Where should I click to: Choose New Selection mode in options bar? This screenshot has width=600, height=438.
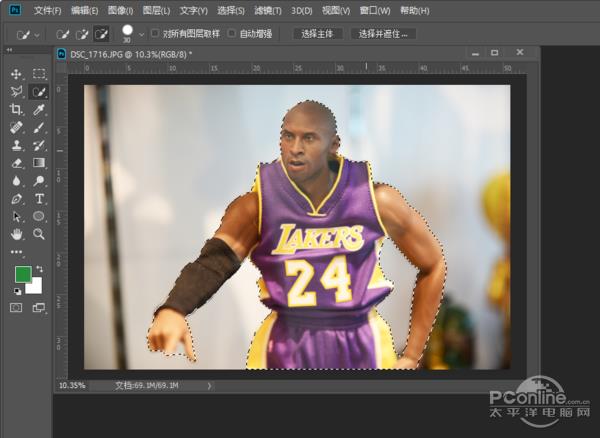[62, 34]
